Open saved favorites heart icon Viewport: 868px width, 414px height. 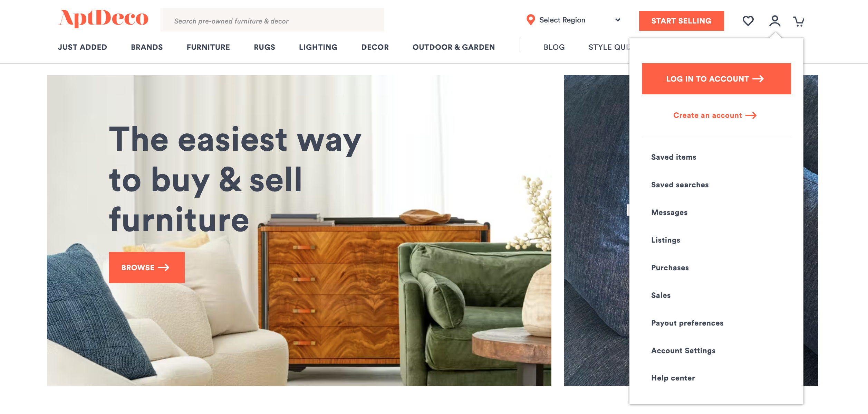(748, 21)
